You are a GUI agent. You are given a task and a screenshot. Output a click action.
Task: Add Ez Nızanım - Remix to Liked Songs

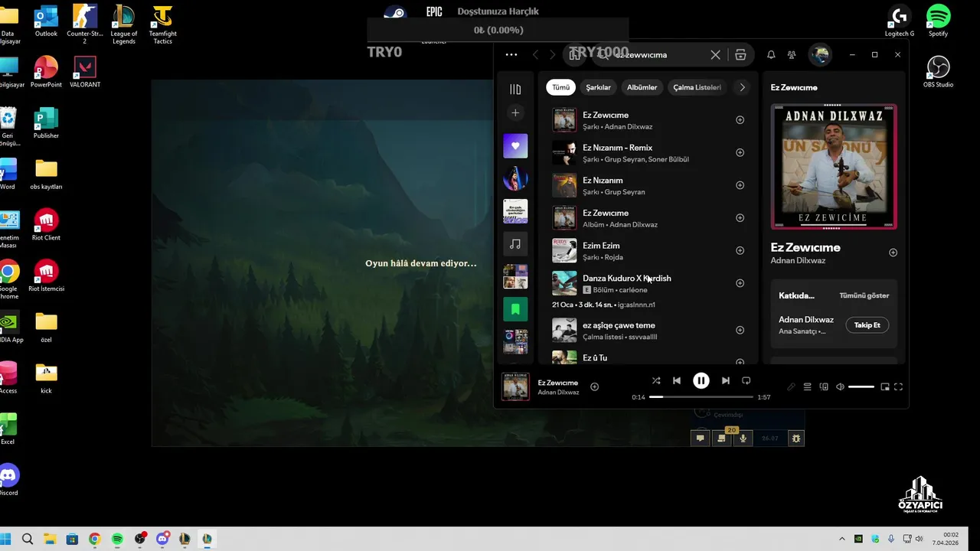(740, 152)
